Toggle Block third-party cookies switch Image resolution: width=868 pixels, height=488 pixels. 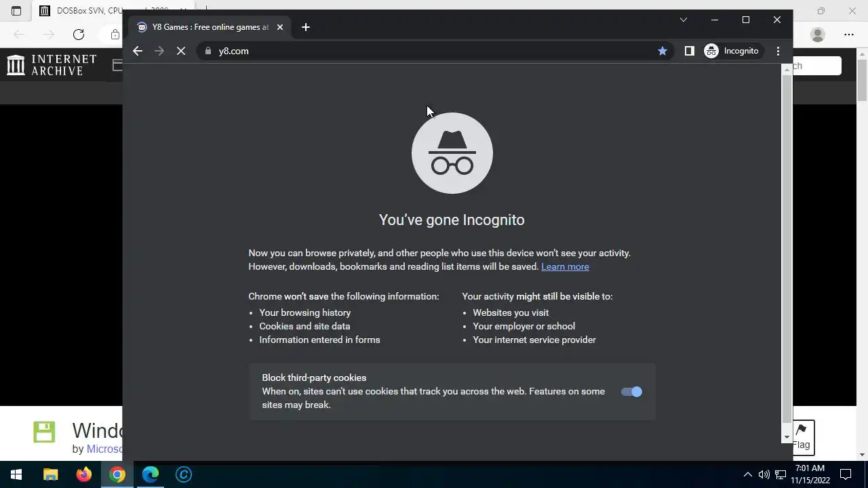pyautogui.click(x=631, y=391)
